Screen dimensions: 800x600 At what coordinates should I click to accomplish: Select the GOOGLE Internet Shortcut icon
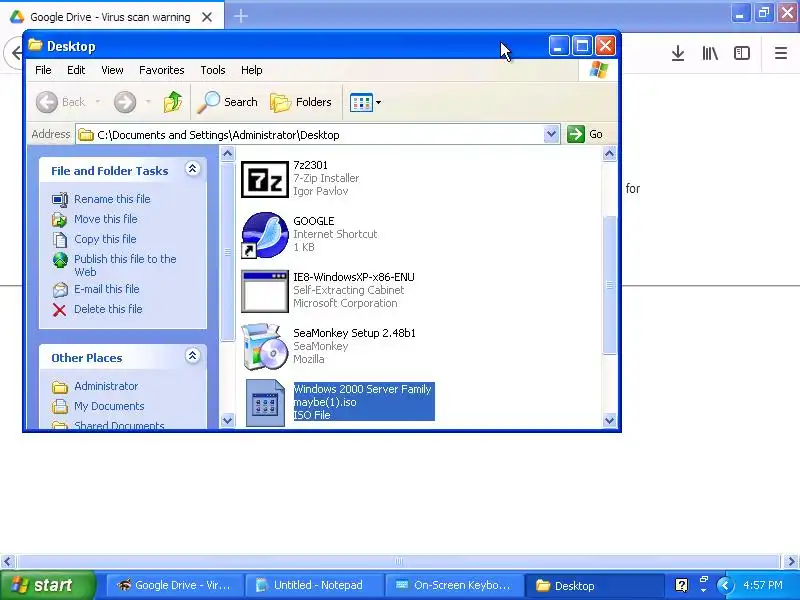(x=265, y=235)
